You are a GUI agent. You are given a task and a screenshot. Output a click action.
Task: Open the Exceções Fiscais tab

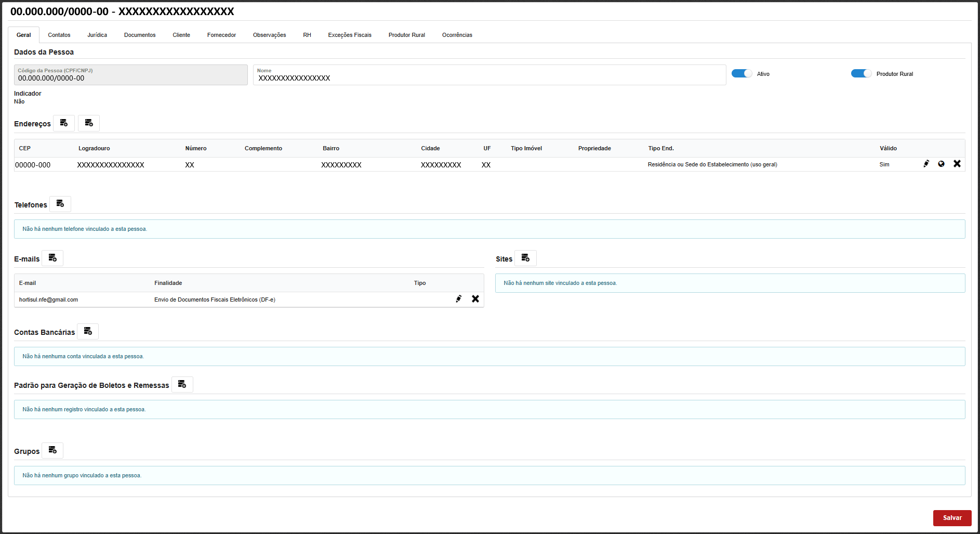point(350,35)
